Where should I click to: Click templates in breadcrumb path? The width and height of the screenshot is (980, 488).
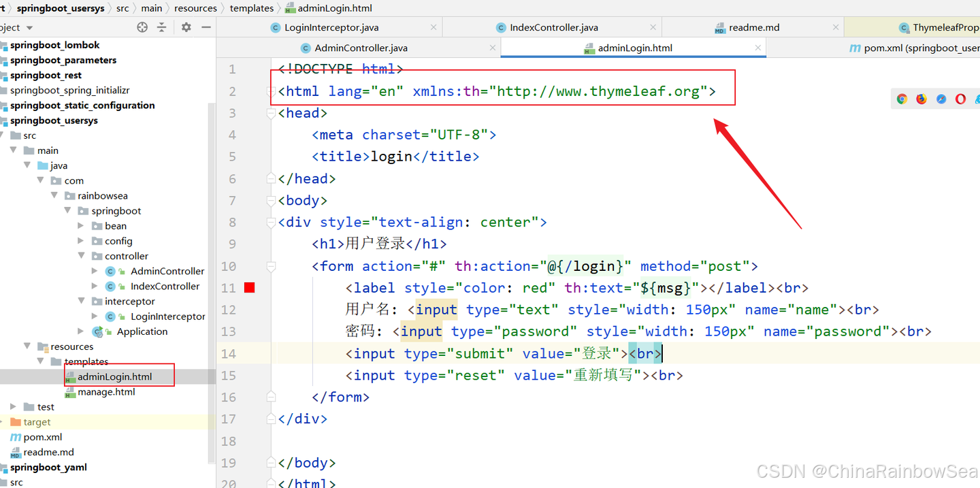coord(251,8)
